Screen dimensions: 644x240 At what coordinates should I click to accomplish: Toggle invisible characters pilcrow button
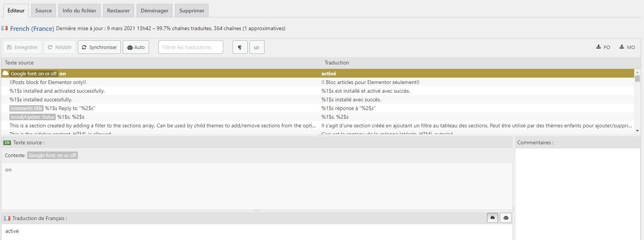(240, 47)
